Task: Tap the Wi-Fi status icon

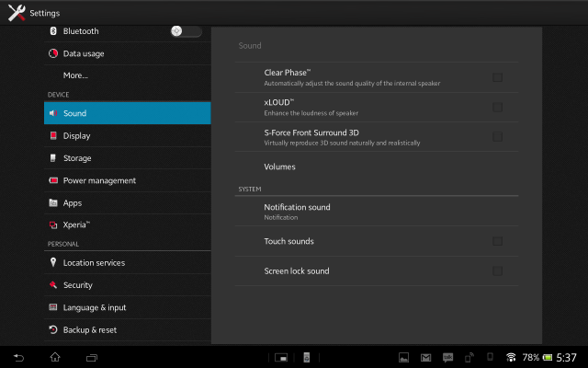Action: click(511, 357)
